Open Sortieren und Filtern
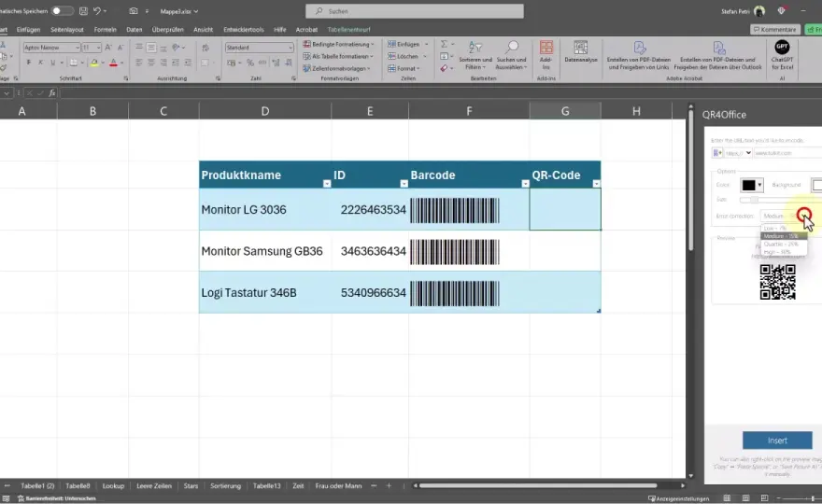This screenshot has width=822, height=504. click(x=475, y=56)
